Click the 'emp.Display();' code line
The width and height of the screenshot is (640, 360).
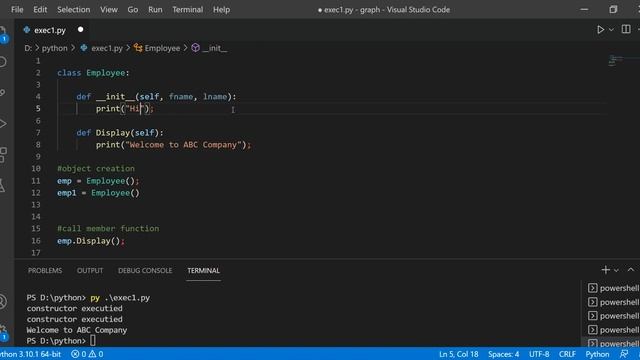(x=91, y=241)
